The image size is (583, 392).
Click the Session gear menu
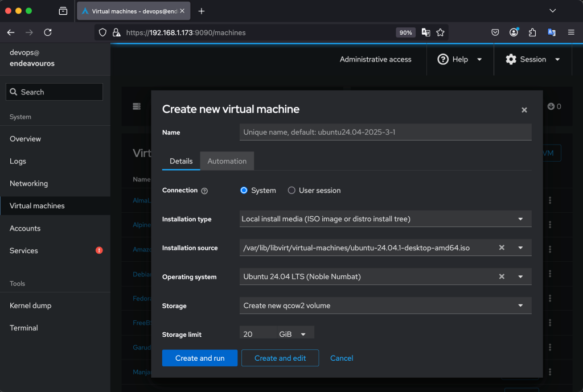click(x=533, y=59)
